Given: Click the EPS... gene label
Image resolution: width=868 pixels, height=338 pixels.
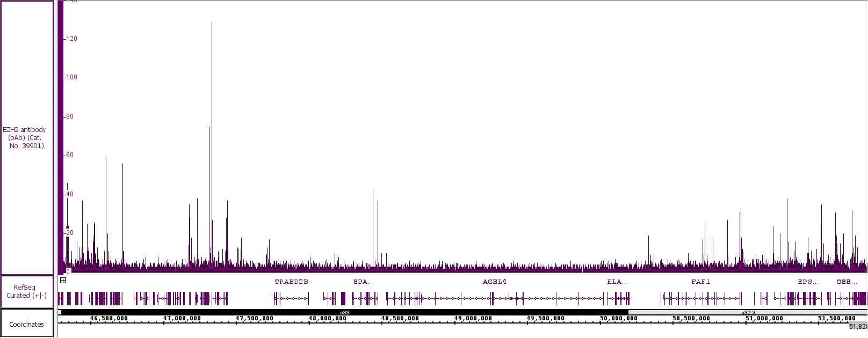Looking at the screenshot, I should pos(808,282).
